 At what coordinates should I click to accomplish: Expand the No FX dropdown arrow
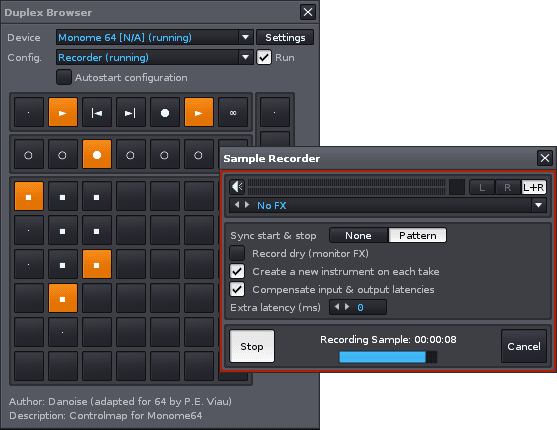click(x=539, y=205)
